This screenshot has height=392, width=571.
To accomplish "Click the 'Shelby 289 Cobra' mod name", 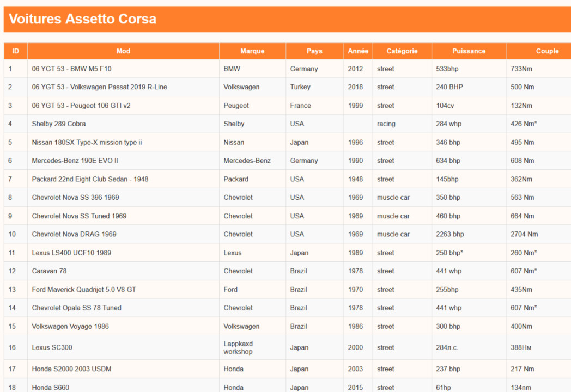I will coord(59,124).
